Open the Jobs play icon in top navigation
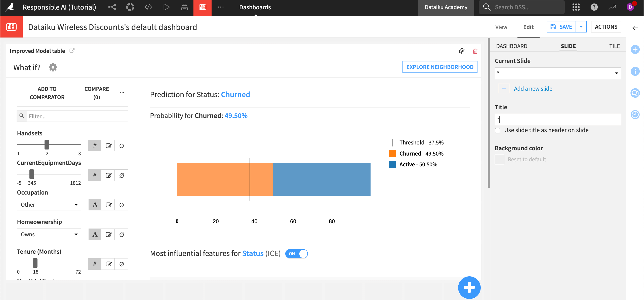 166,7
